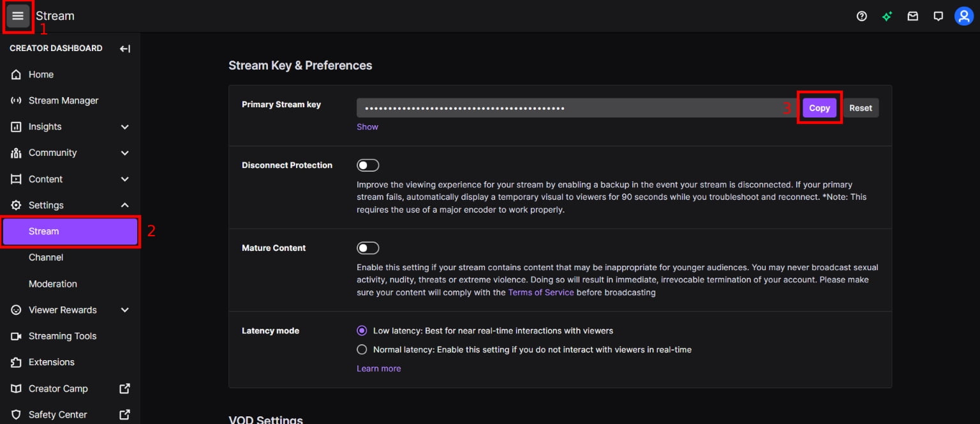The height and width of the screenshot is (424, 980).
Task: Open Extensions in the sidebar
Action: pyautogui.click(x=70, y=363)
